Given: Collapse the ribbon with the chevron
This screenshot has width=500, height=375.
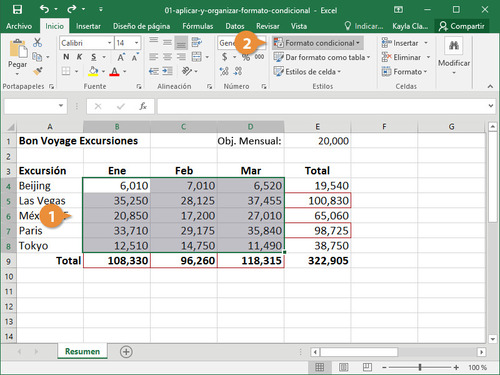Looking at the screenshot, I should coord(490,86).
